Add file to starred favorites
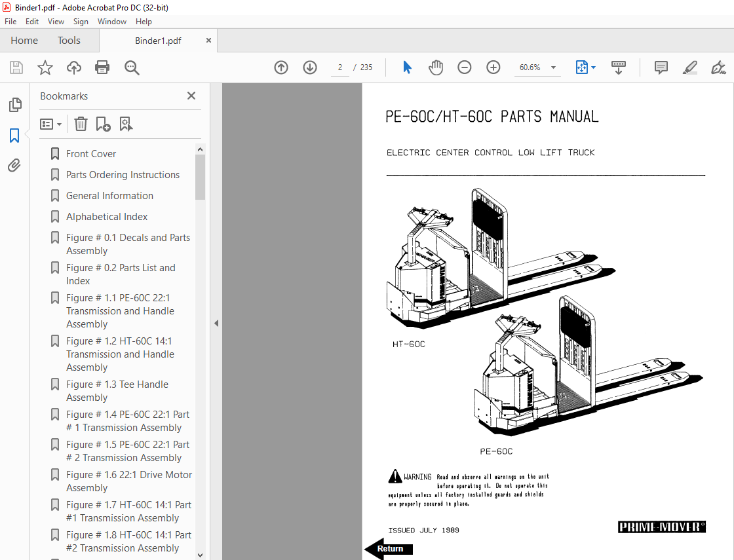The image size is (734, 560). [x=45, y=67]
